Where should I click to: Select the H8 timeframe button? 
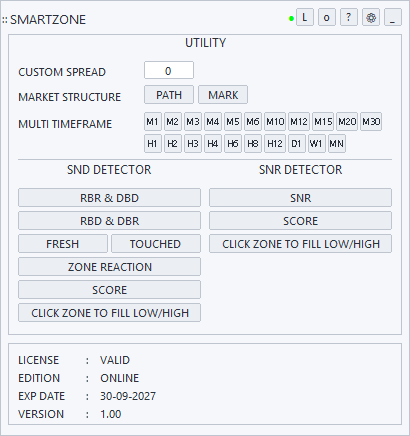253,144
